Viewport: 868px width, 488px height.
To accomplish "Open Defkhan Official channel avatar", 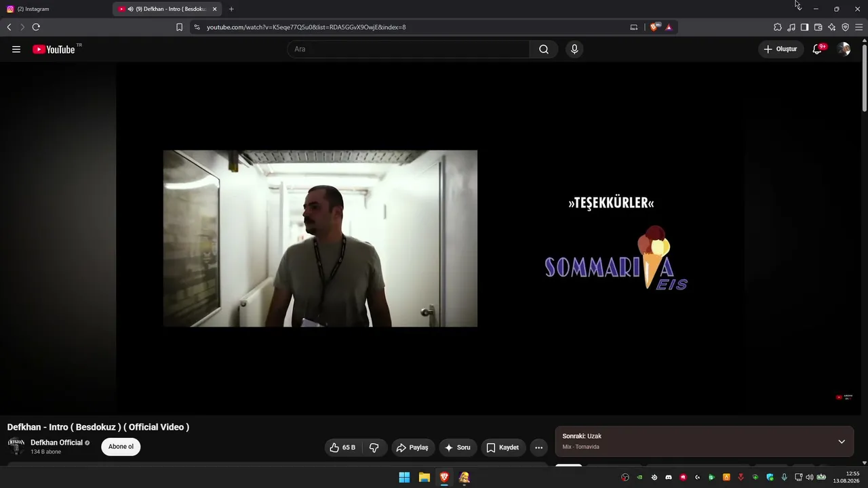I will point(16,446).
